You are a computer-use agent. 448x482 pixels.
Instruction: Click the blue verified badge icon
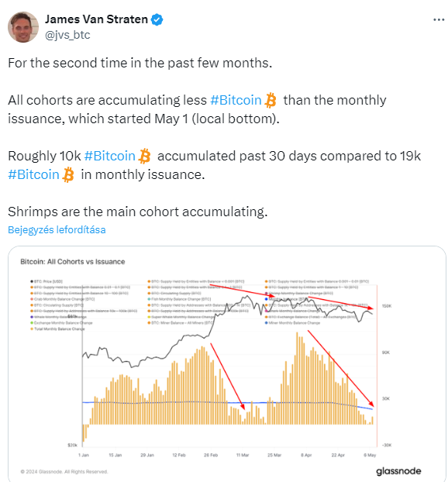tap(157, 19)
